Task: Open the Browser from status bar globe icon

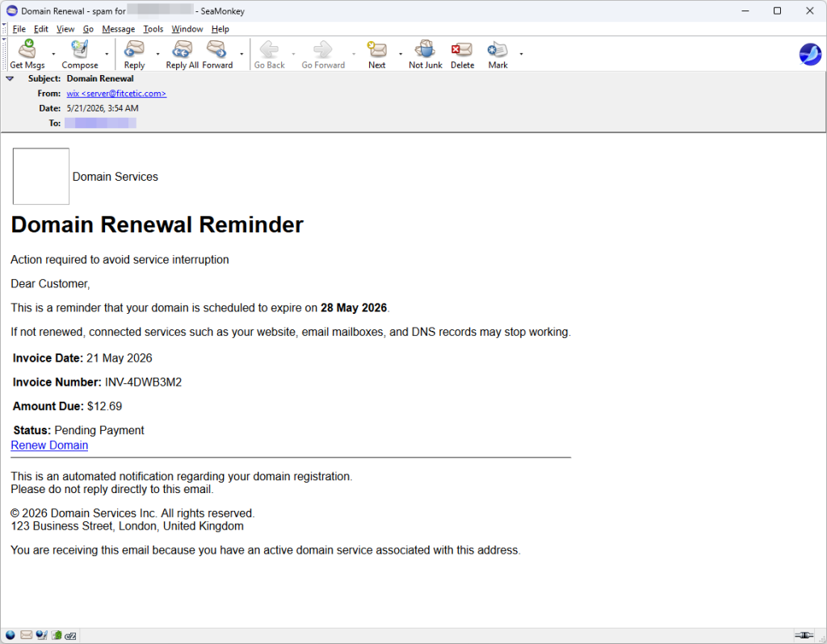Action: click(10, 635)
